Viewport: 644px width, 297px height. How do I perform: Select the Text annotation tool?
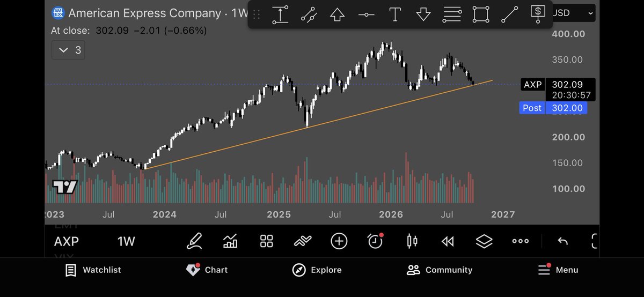pos(395,14)
